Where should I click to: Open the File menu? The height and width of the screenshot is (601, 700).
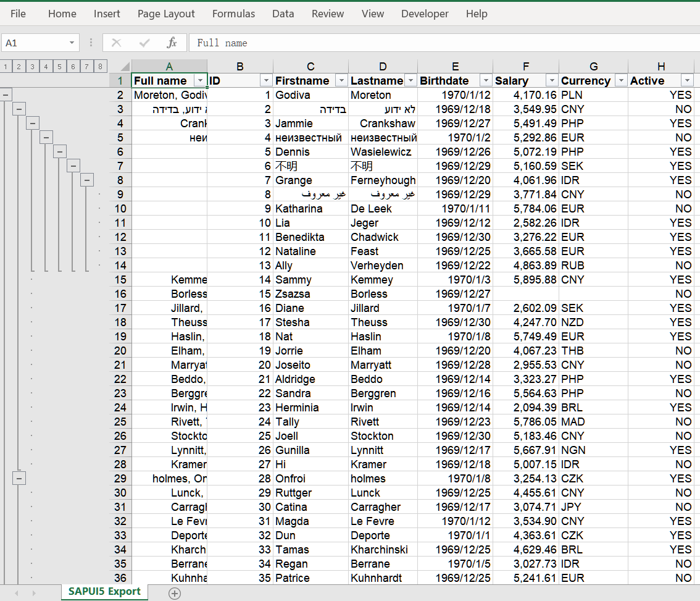pyautogui.click(x=18, y=14)
